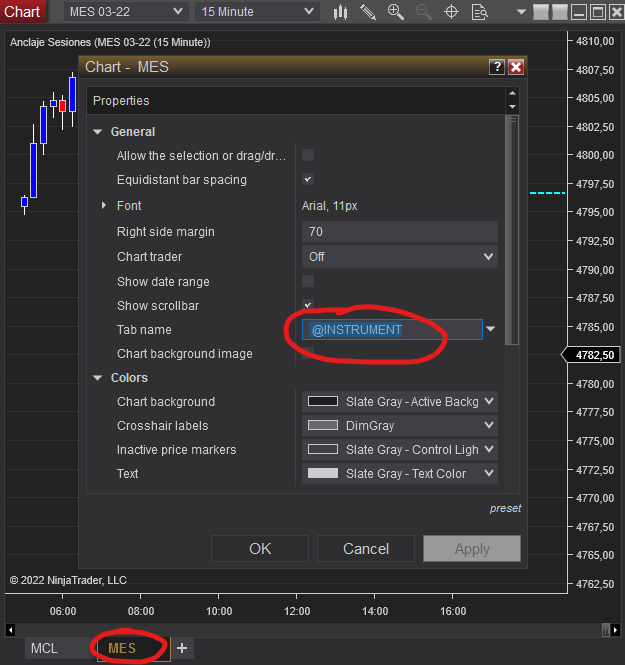Viewport: 625px width, 665px height.
Task: Collapse the Colors section
Action: tap(98, 378)
